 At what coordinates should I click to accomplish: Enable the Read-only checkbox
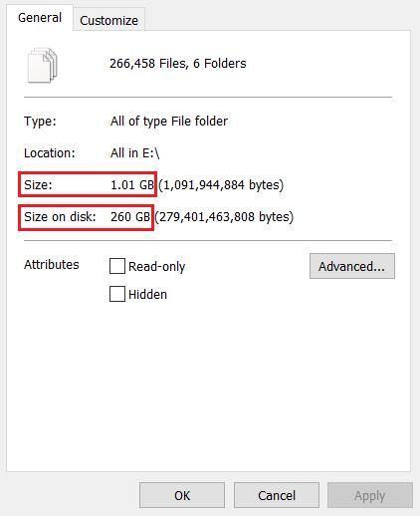pos(117,266)
